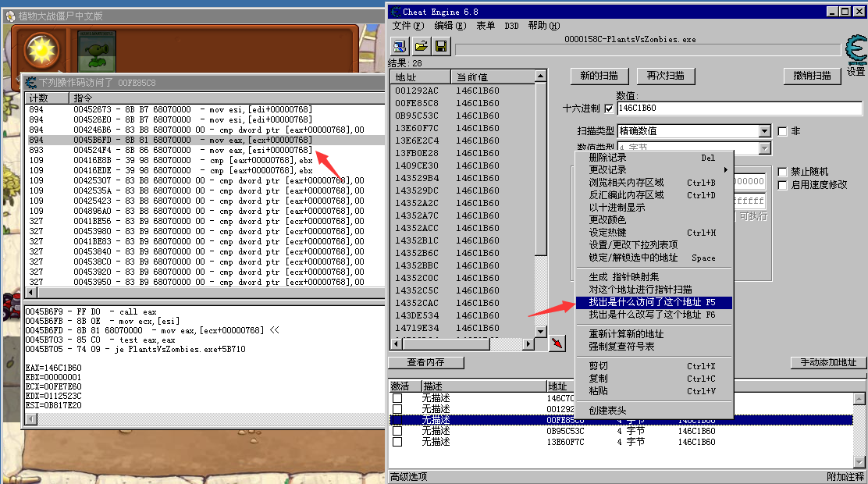Select opcode row 00452673 mov esi
Viewport: 868px width, 484px height.
tap(205, 109)
